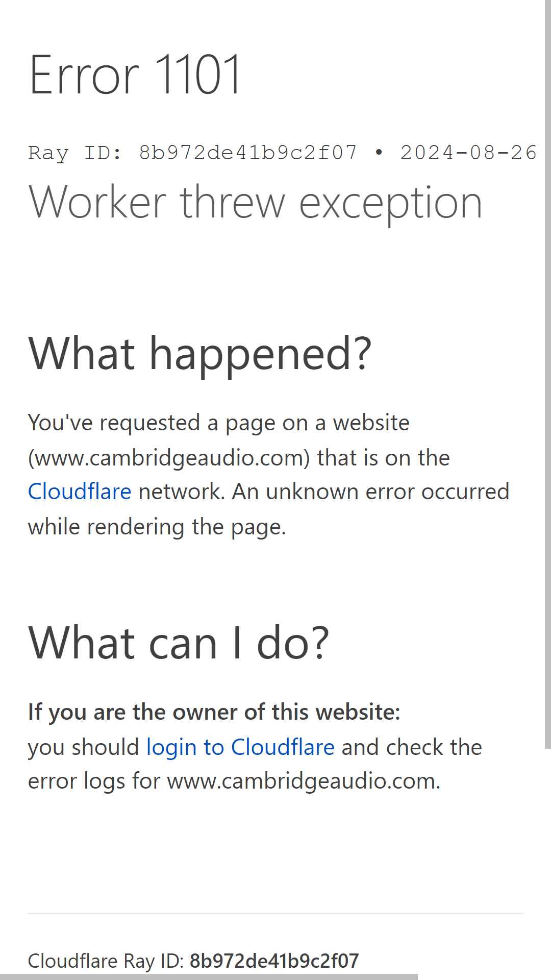Click the 'An unknown error occurred' text
Screen dimensions: 551x980
371,492
